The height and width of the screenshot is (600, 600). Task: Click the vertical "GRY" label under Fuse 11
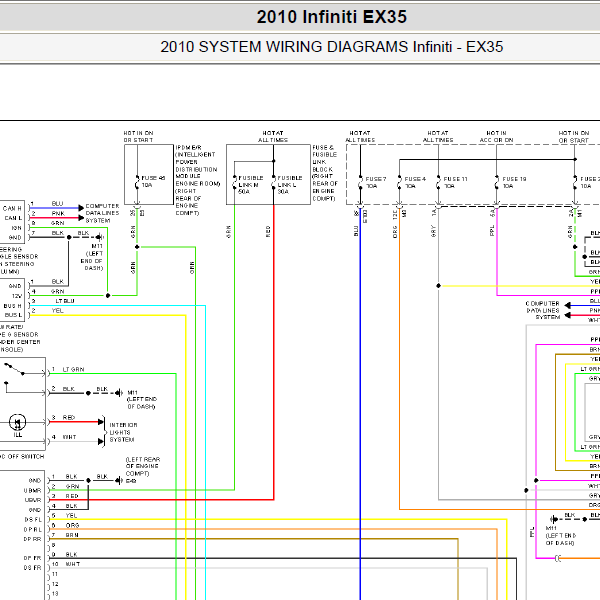click(x=434, y=231)
